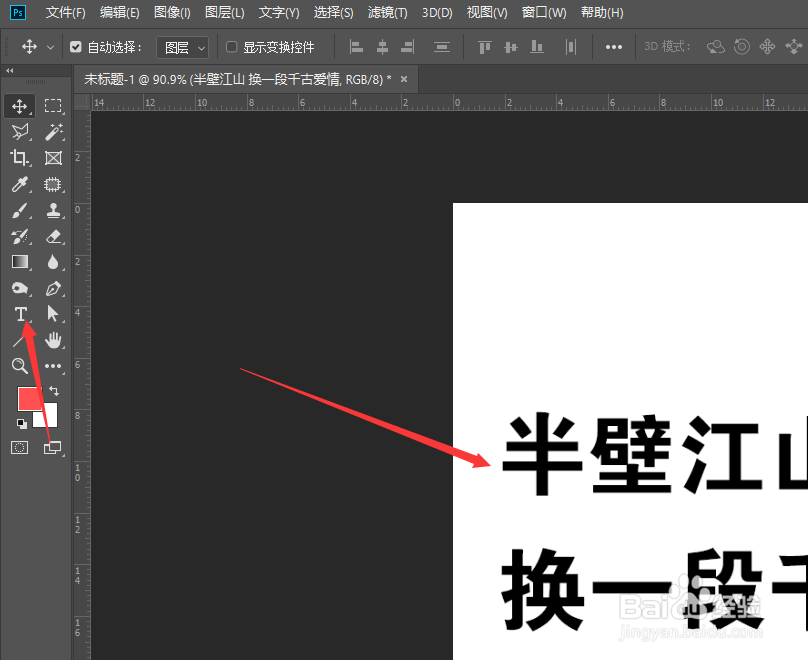Open the 帮助(H) menu
Screen dimensions: 808x660
602,12
